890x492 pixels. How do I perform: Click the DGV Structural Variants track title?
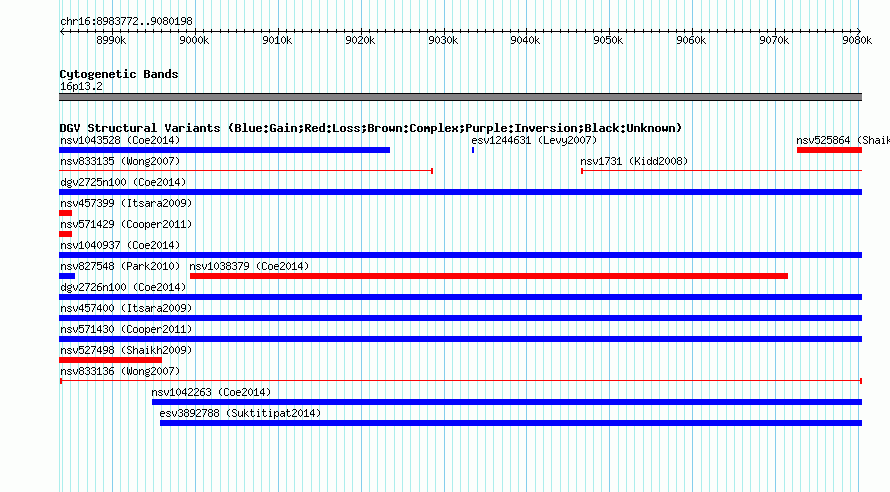click(371, 128)
